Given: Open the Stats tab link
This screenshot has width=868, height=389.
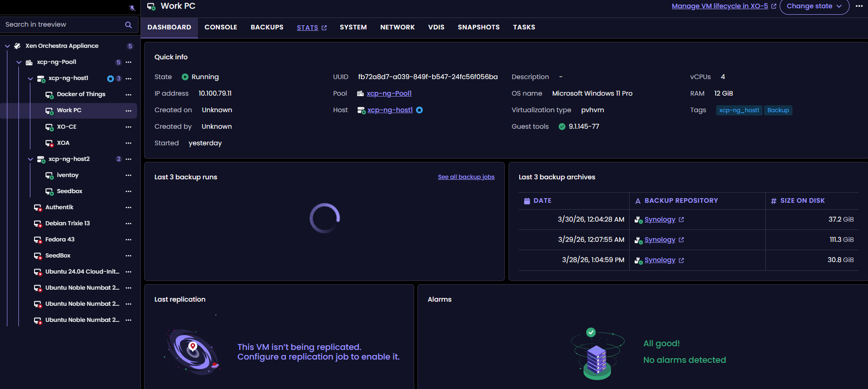Looking at the screenshot, I should (x=312, y=28).
